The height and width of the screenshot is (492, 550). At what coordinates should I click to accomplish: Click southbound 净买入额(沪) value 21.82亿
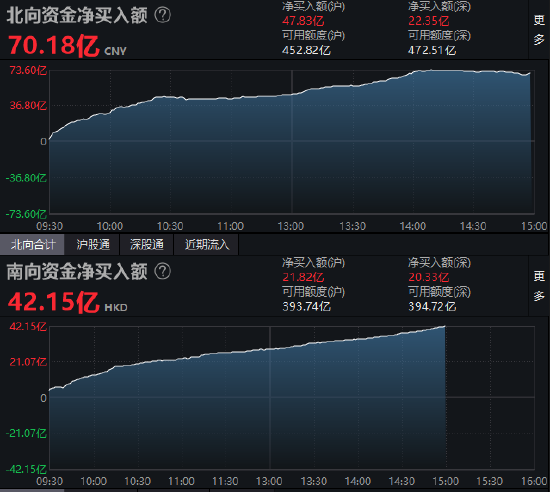point(303,277)
